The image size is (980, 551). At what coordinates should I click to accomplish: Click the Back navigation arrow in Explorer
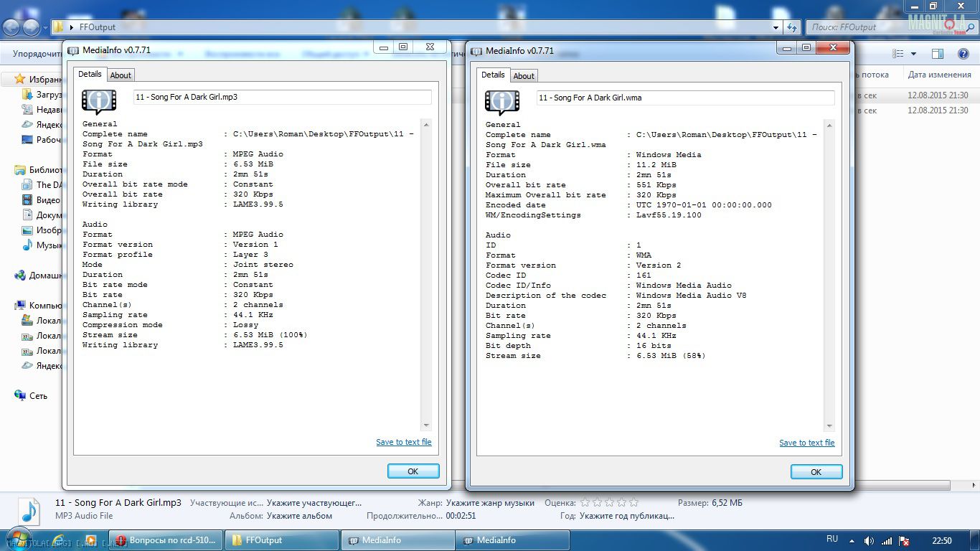[11, 27]
